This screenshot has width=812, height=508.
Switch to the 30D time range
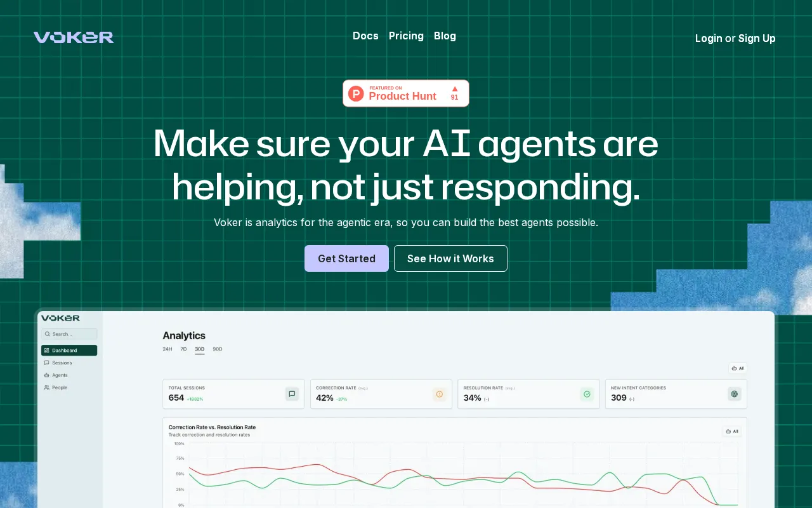pyautogui.click(x=200, y=349)
